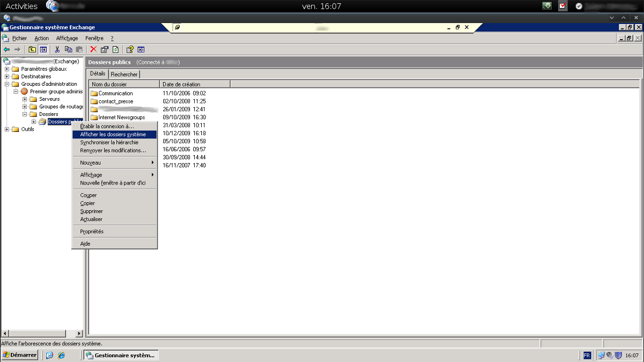Switch to the Rechercher tab
Image resolution: width=644 pixels, height=362 pixels.
125,75
